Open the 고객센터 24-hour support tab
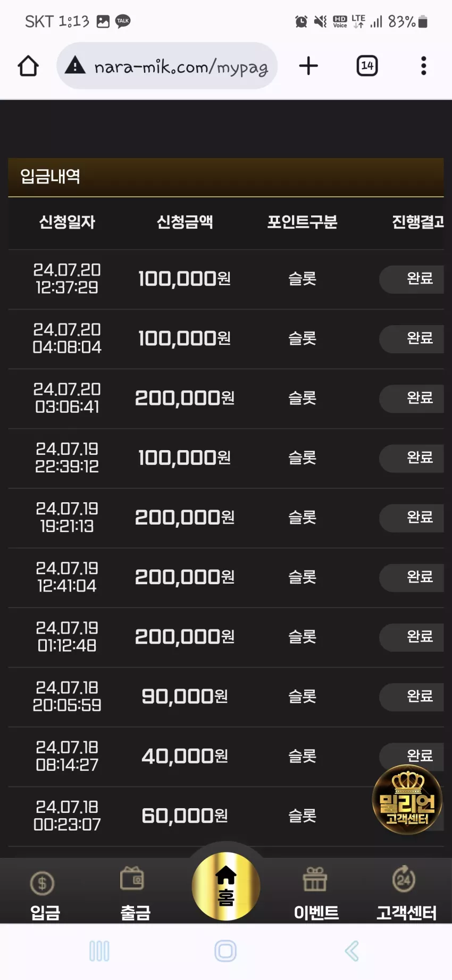Screen dimensions: 452x980 tap(406, 895)
